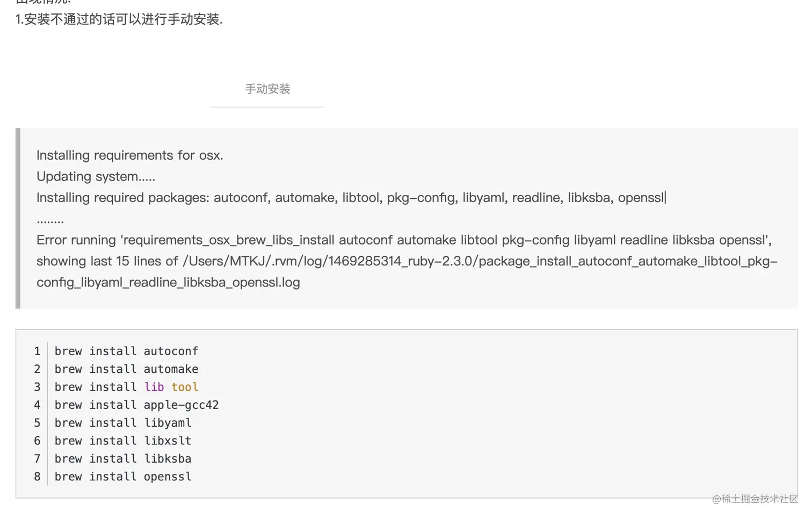Click the gray left bar of the quote block
The width and height of the screenshot is (812, 518).
pos(18,218)
